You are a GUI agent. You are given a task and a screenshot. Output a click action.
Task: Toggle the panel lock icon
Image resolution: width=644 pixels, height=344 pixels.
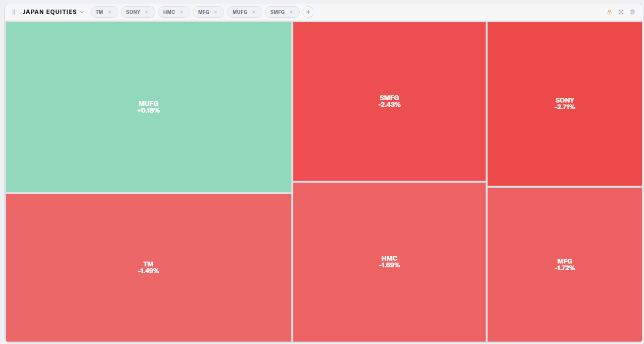[610, 12]
